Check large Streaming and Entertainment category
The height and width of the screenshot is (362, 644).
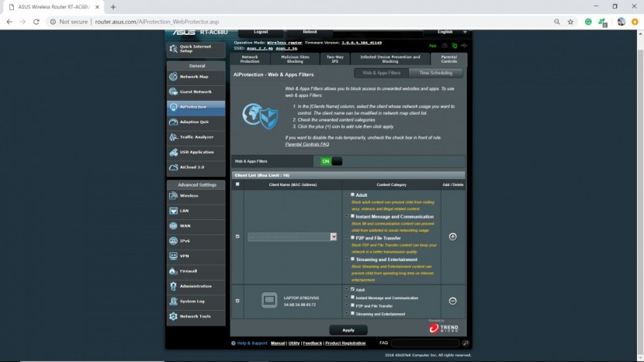pyautogui.click(x=352, y=259)
